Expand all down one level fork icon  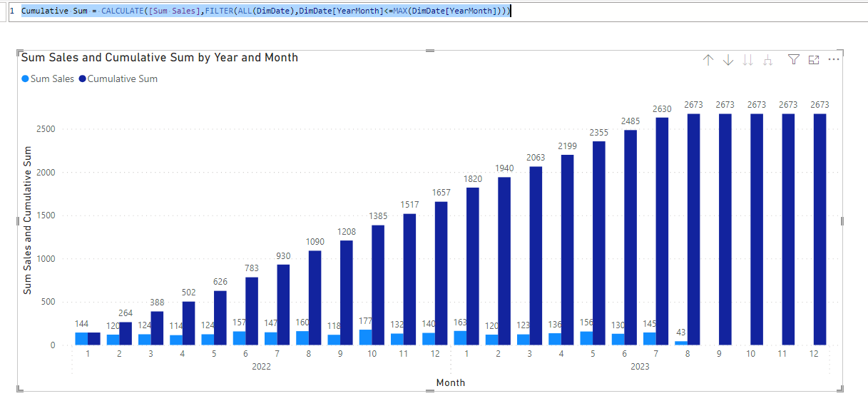(x=767, y=61)
